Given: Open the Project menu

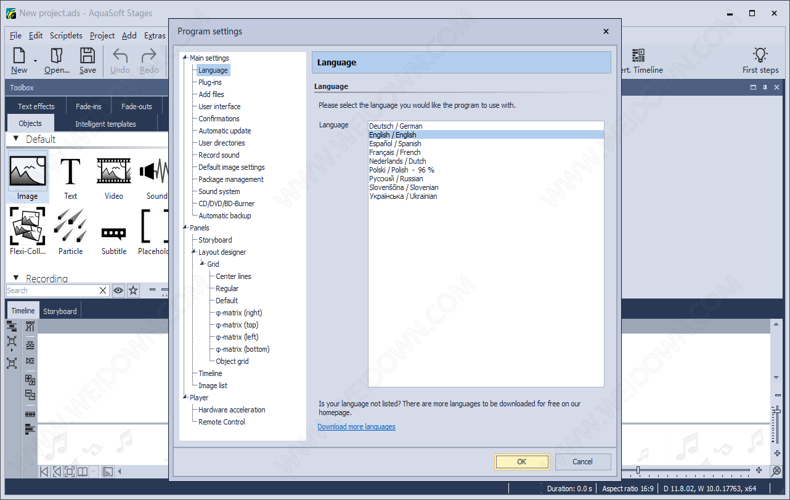Looking at the screenshot, I should pyautogui.click(x=102, y=35).
